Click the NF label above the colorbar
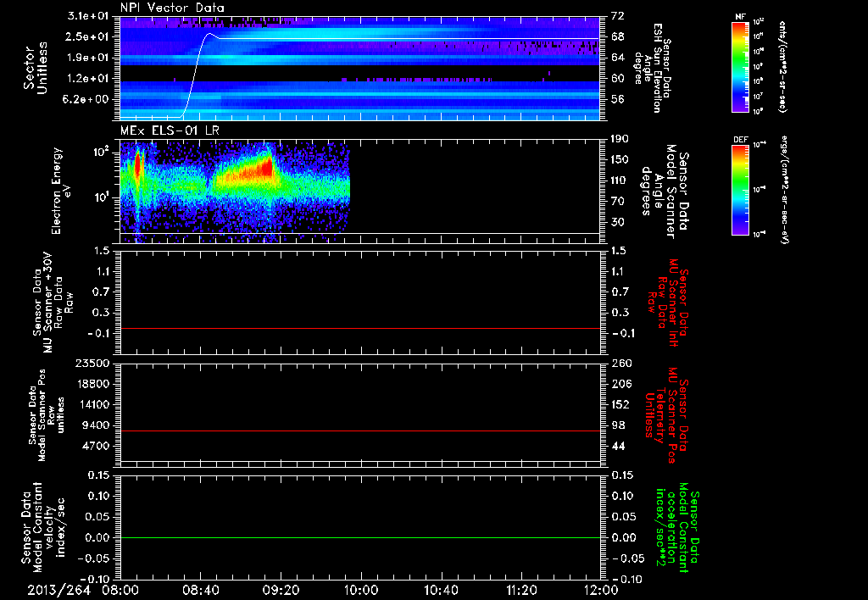This screenshot has height=600, width=868. click(740, 17)
